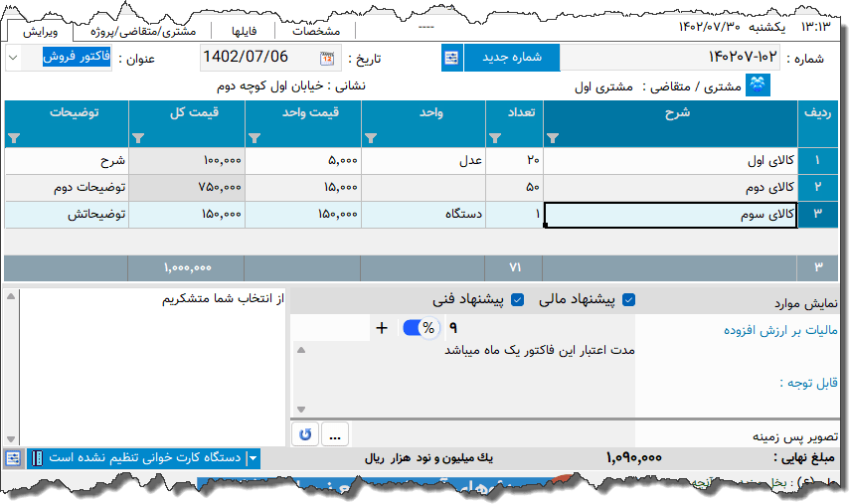Switch to the ویرایش tab
The height and width of the screenshot is (504, 849).
coord(40,32)
